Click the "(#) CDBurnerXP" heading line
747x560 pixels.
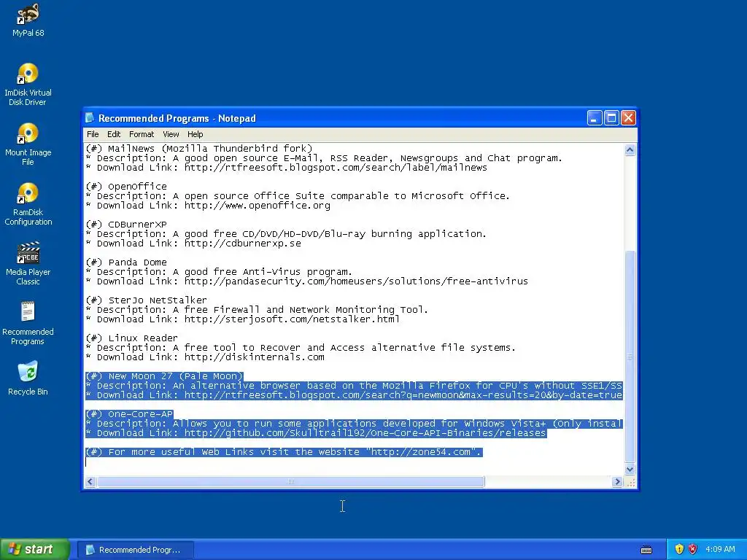point(126,225)
